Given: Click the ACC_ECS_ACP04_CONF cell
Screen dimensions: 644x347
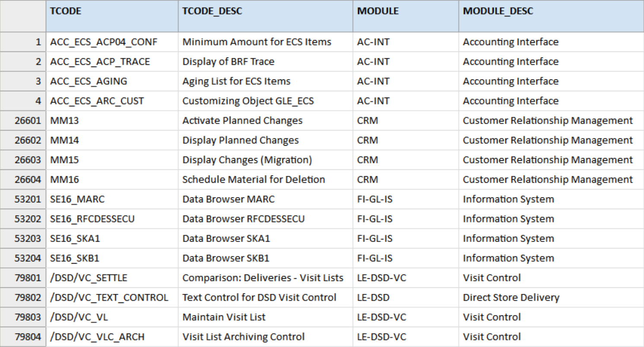Looking at the screenshot, I should click(111, 42).
